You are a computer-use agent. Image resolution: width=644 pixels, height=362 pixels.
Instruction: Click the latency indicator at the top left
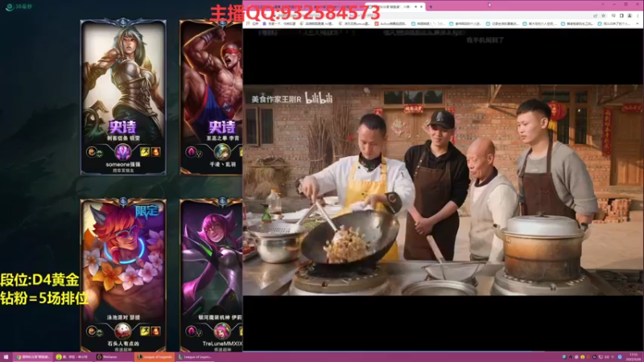click(x=19, y=7)
